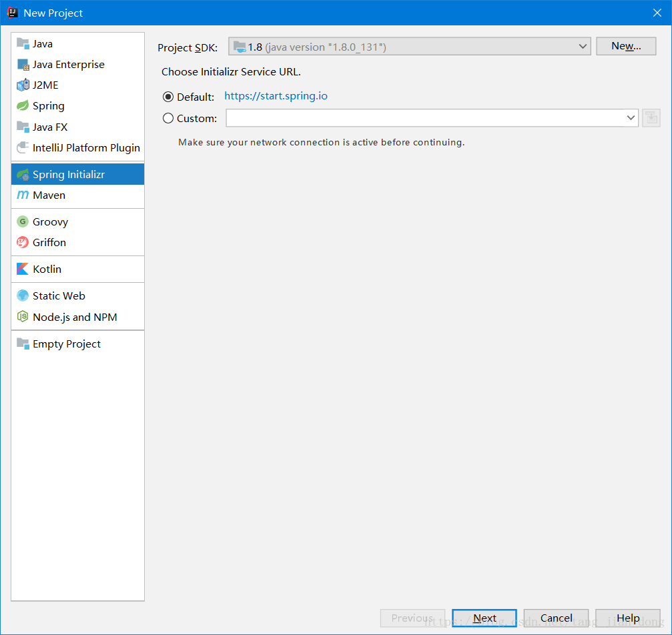Select Node.js and NPM entry

(x=77, y=317)
